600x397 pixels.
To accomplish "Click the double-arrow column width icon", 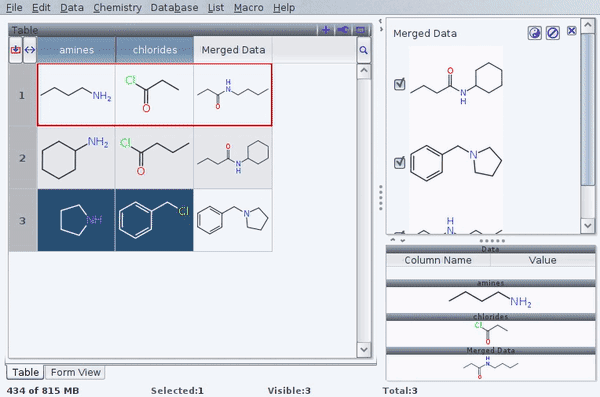I will 30,50.
